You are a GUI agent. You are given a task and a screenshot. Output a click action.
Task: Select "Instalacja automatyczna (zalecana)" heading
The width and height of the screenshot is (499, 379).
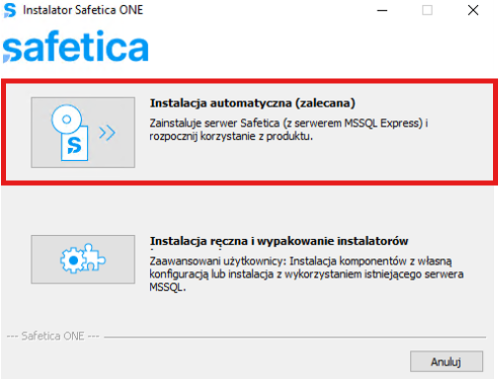click(x=252, y=103)
